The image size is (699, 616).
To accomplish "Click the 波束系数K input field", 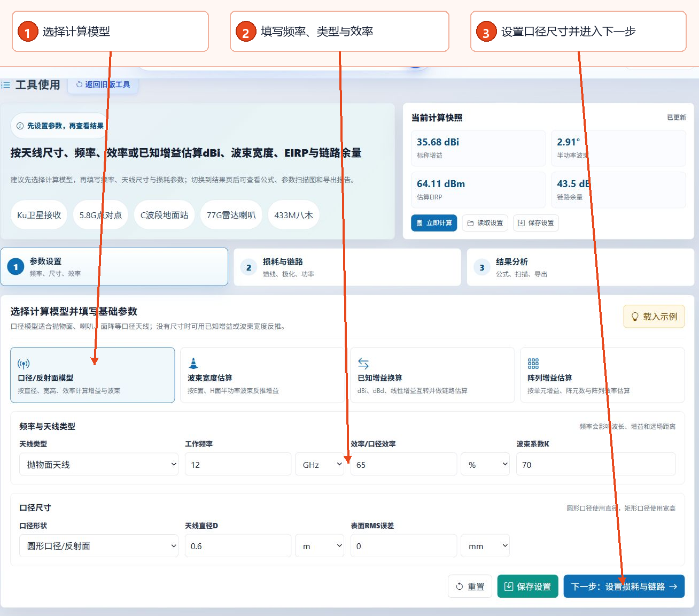I will tap(596, 464).
